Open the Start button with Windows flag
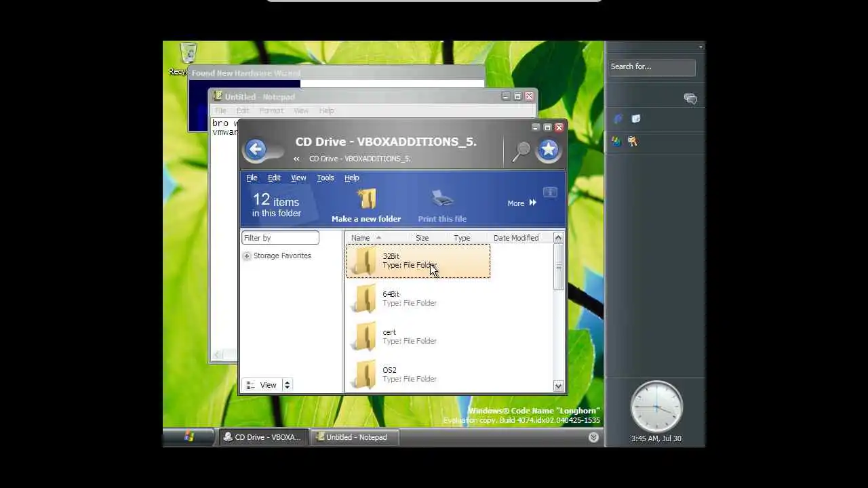 click(x=189, y=437)
